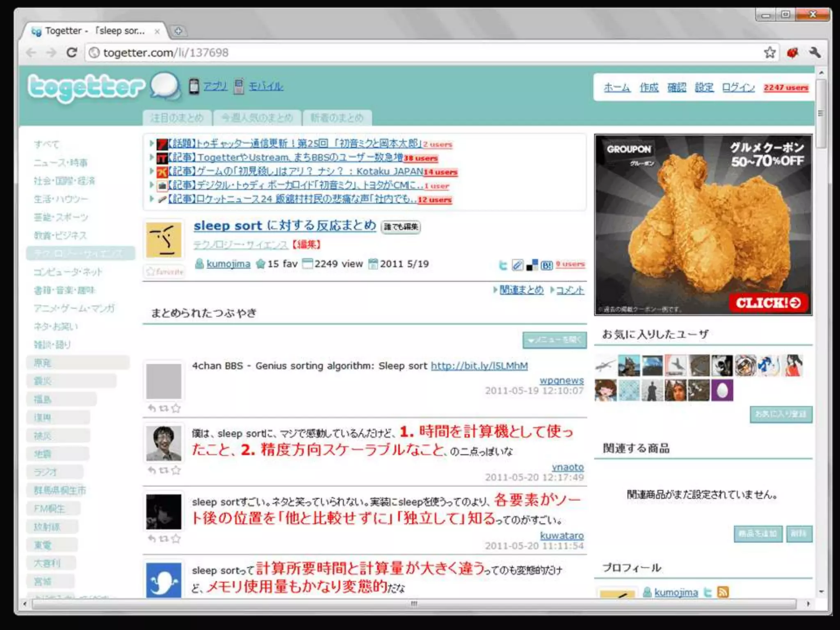Open the 新着のまとめ tab
The height and width of the screenshot is (630, 840).
click(337, 118)
